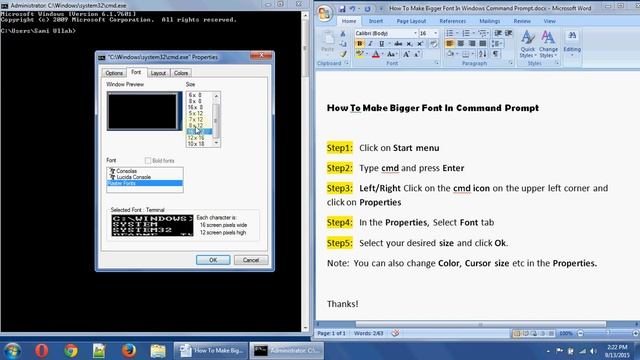Switch to the Layout tab in Properties
This screenshot has height=360, width=640.
click(x=158, y=73)
